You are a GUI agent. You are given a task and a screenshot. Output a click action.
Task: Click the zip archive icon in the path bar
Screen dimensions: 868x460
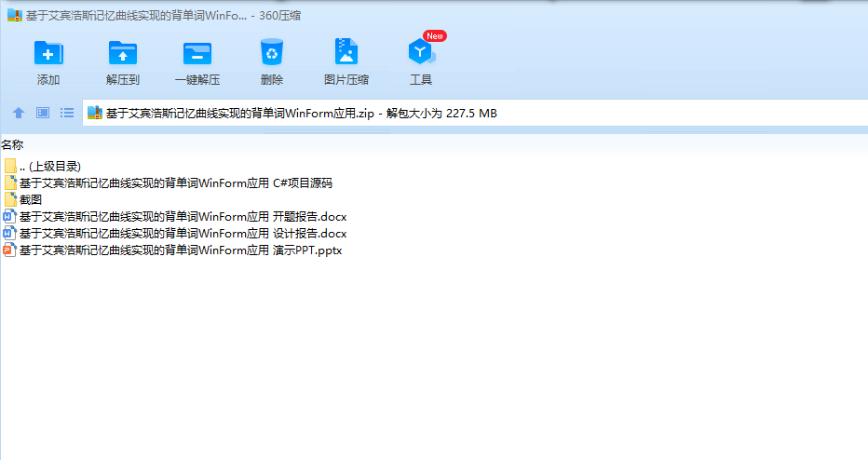(95, 113)
